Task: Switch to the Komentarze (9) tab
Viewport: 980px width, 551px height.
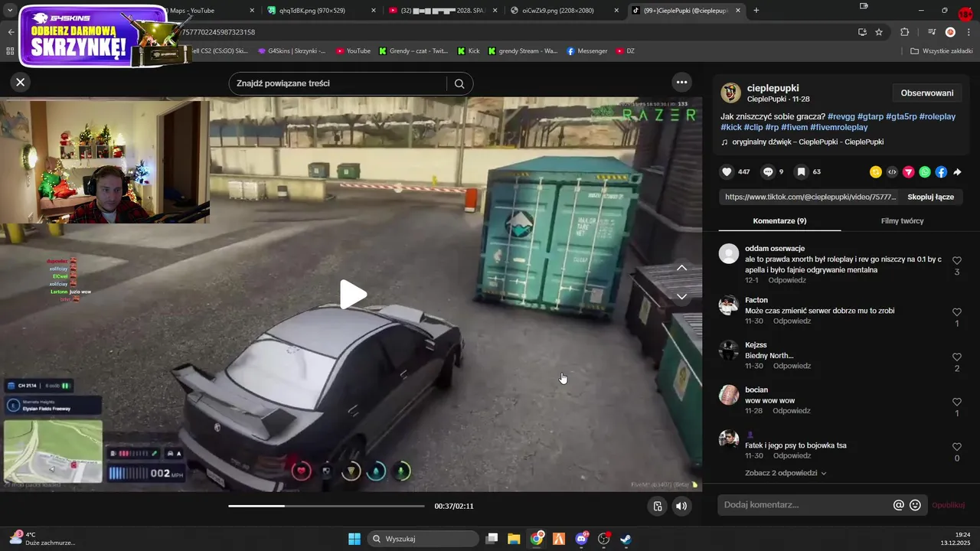Action: (779, 220)
